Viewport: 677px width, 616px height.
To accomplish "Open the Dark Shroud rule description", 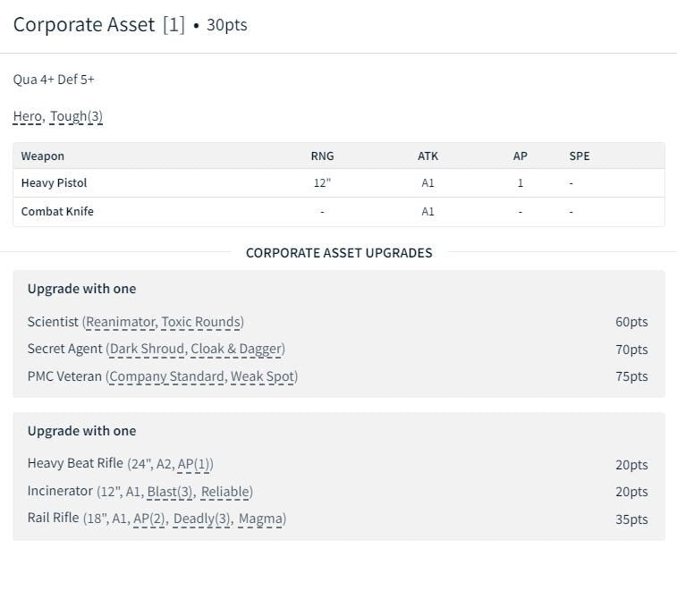I will [147, 349].
